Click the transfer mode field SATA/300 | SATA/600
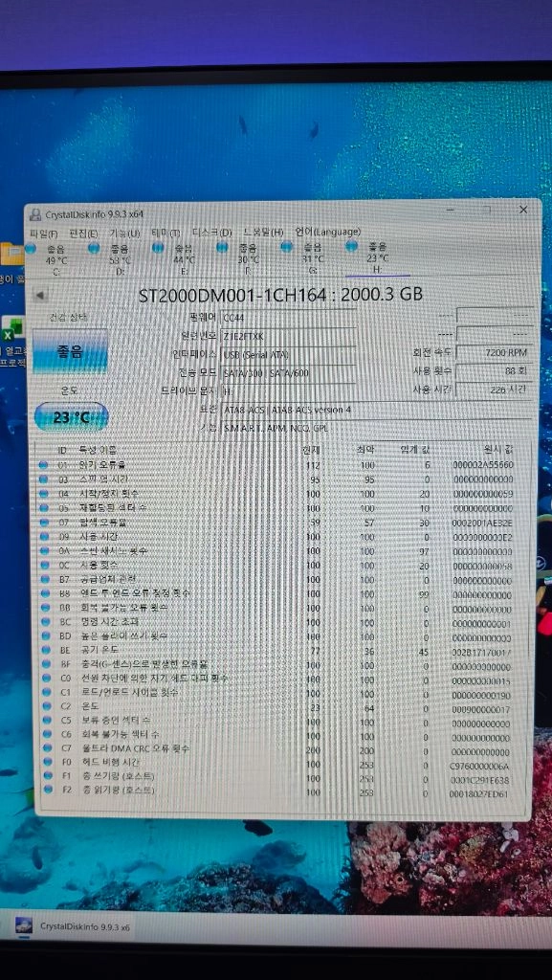The image size is (552, 980). pos(289,373)
